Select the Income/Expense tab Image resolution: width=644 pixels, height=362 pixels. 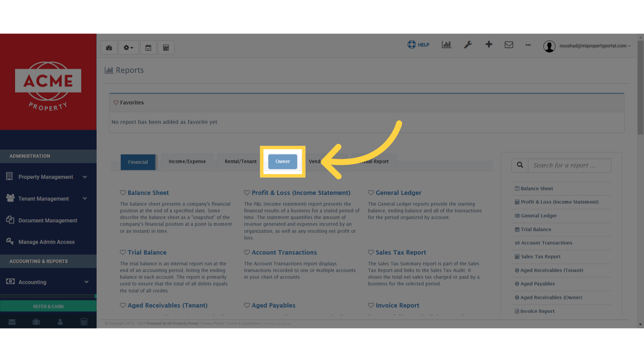pos(187,161)
